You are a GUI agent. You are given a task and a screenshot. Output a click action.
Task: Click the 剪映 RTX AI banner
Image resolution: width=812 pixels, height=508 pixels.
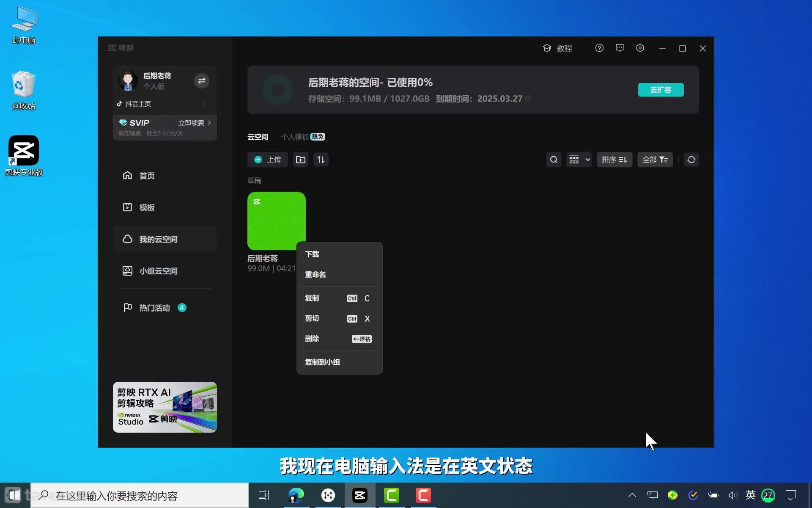pos(165,407)
